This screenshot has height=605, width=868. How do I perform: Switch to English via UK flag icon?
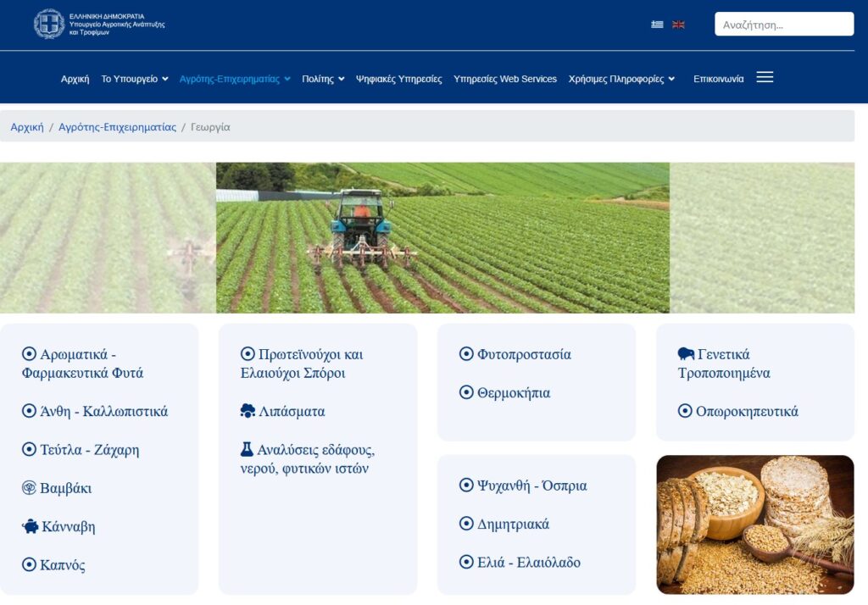point(678,25)
